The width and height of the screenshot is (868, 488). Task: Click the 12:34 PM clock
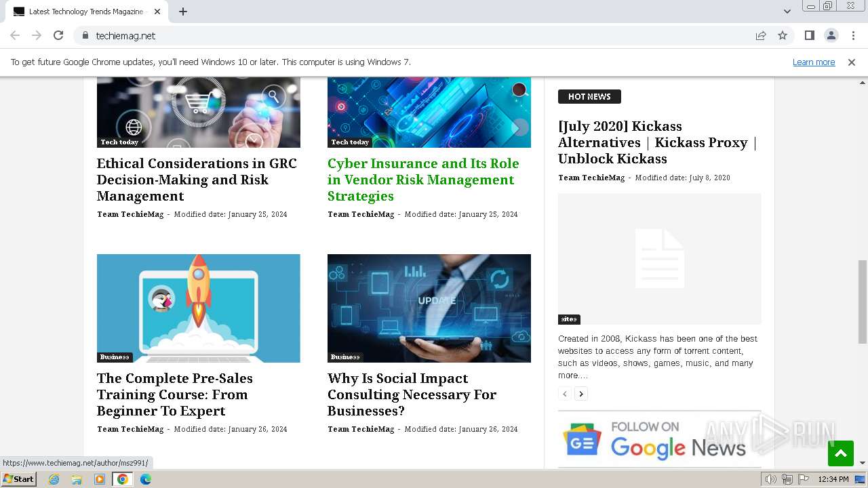(833, 479)
